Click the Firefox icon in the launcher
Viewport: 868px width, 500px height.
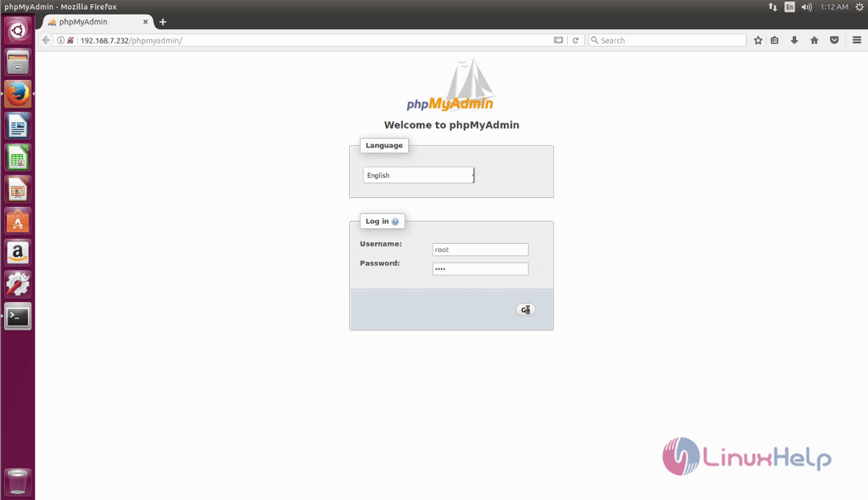18,94
